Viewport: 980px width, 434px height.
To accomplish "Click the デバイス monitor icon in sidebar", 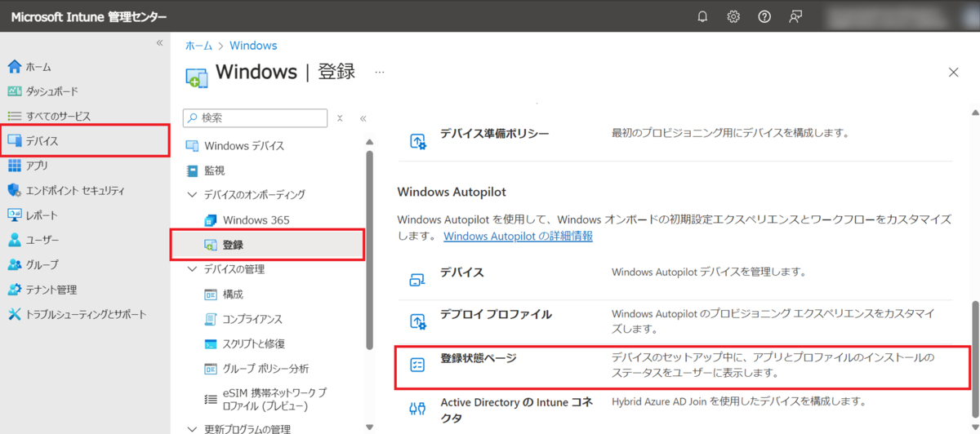I will coord(14,141).
